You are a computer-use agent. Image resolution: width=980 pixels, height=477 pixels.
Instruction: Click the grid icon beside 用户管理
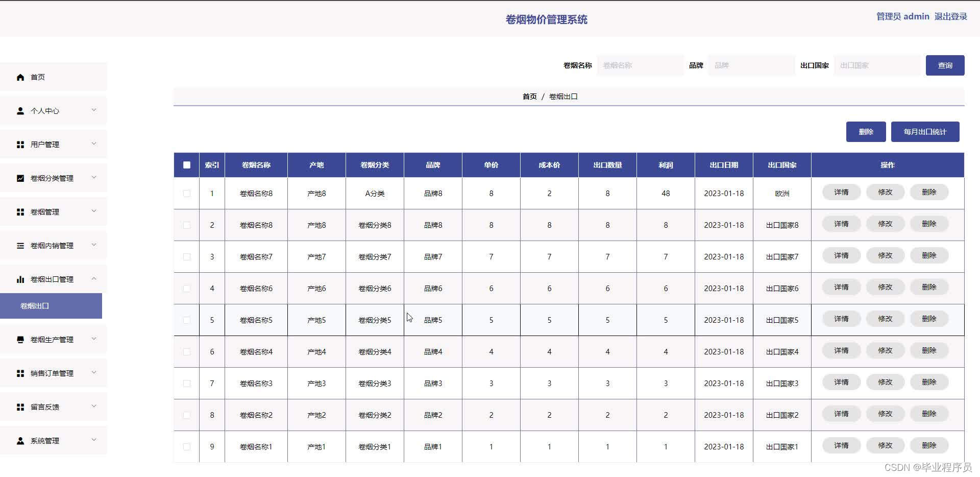click(20, 145)
